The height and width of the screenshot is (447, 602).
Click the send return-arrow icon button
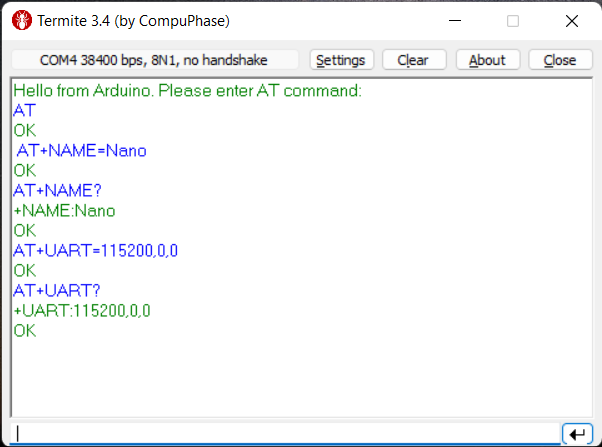coord(577,434)
